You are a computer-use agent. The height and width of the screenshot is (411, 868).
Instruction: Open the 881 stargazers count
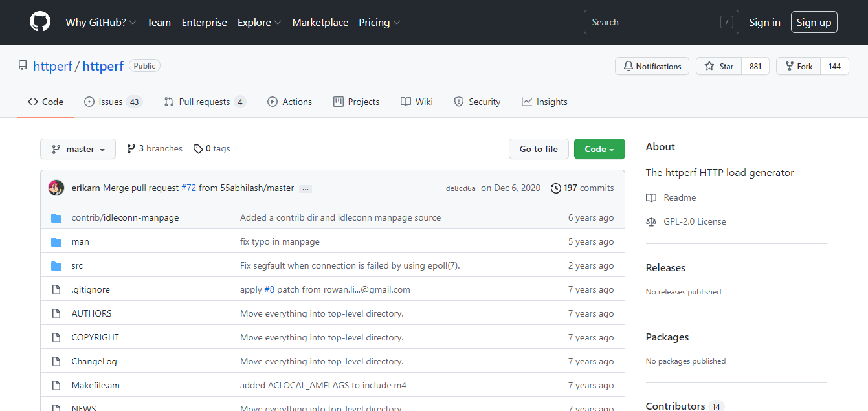point(755,66)
